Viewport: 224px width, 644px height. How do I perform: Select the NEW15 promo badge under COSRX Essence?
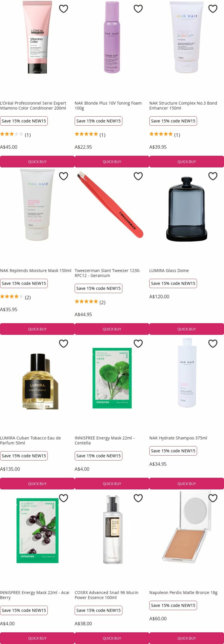pos(99,610)
